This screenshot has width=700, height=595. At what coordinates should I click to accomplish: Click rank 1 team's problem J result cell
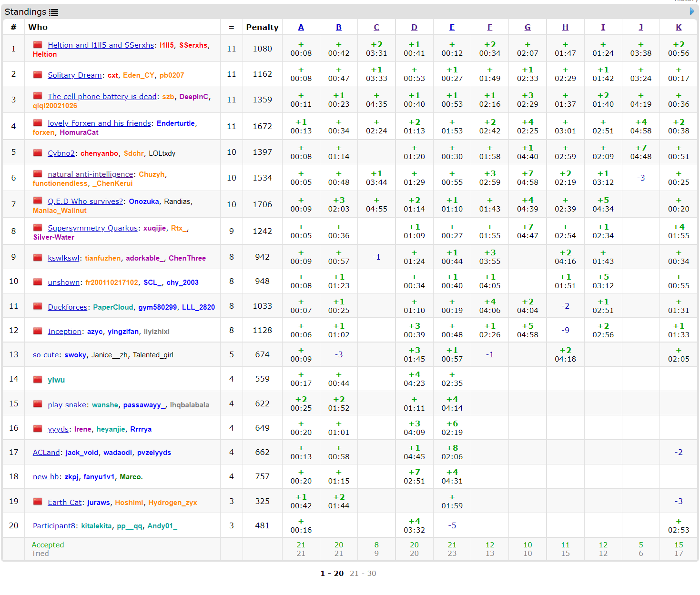coord(640,49)
